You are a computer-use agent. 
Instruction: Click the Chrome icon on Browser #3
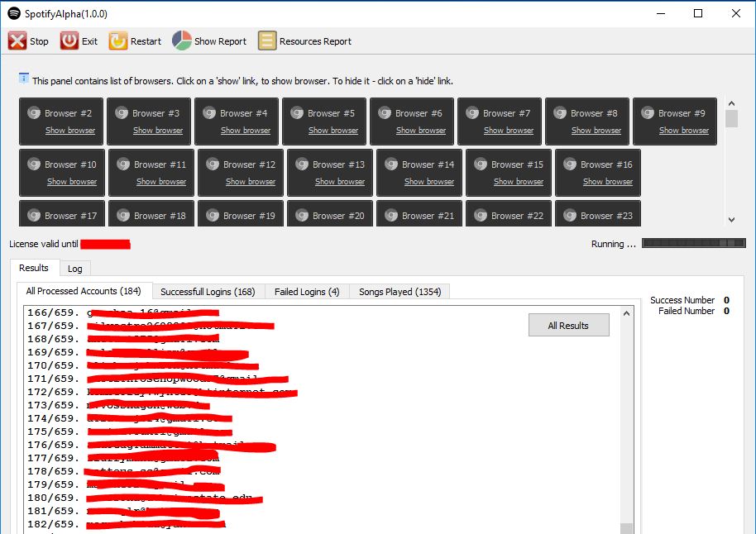(x=122, y=112)
